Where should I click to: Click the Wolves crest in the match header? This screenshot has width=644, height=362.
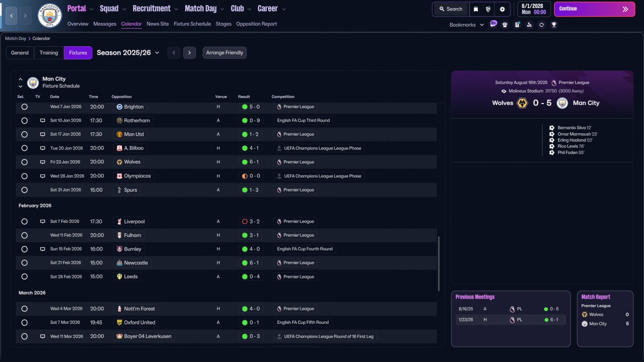click(522, 103)
